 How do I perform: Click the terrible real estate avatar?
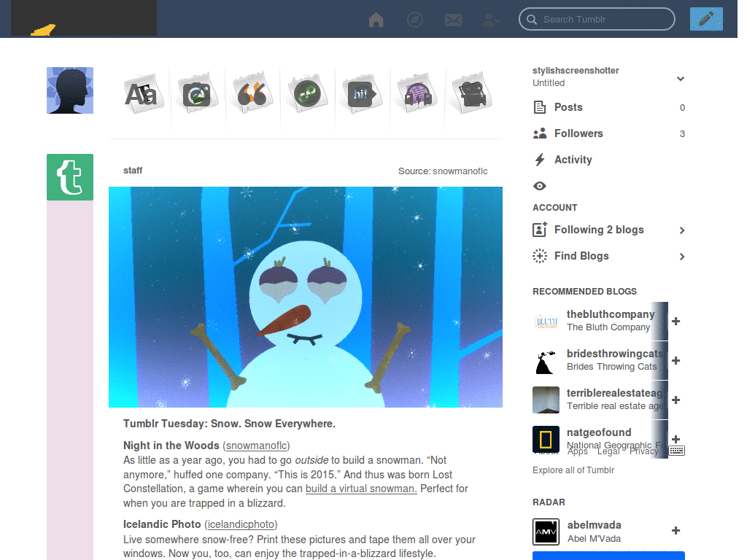546,400
